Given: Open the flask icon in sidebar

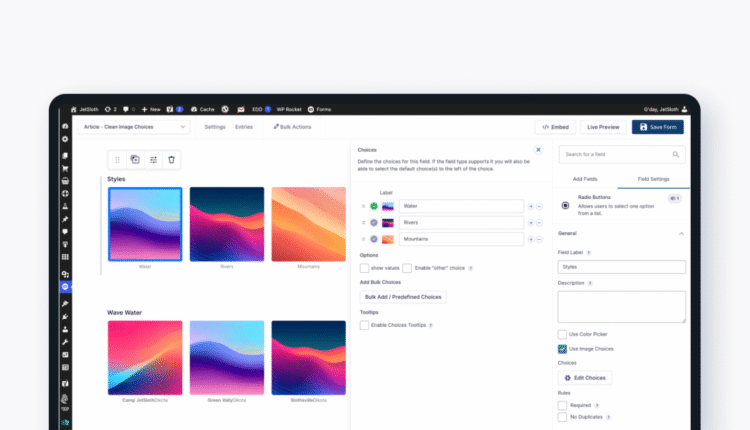Looking at the screenshot, I should point(65,206).
